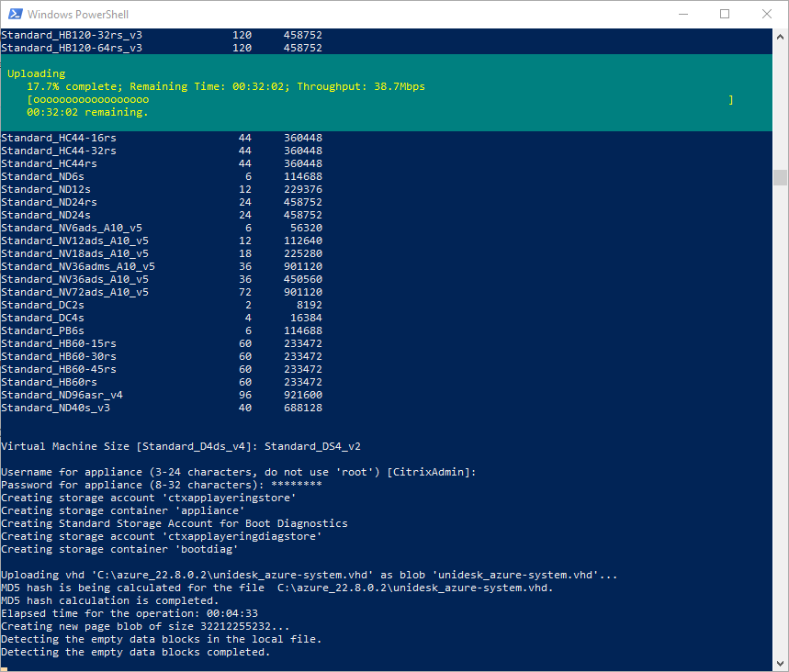Click the Standard_HB120-32rs_v3 row

coord(162,35)
